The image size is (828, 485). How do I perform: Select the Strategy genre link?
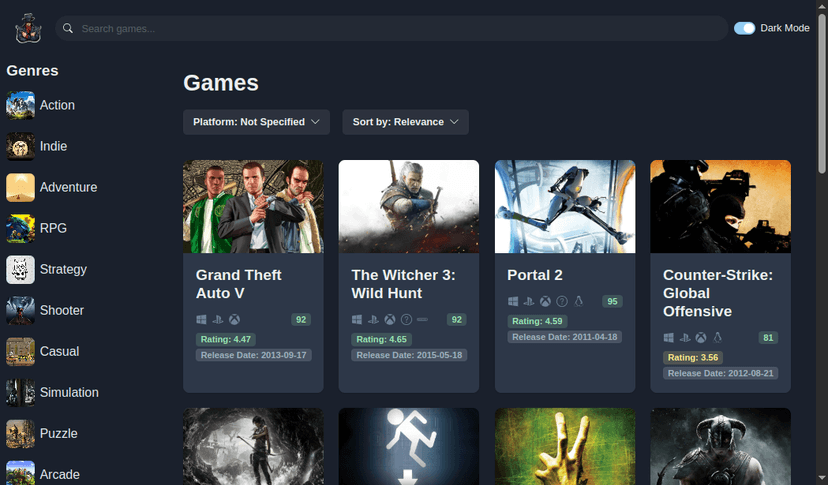[63, 269]
